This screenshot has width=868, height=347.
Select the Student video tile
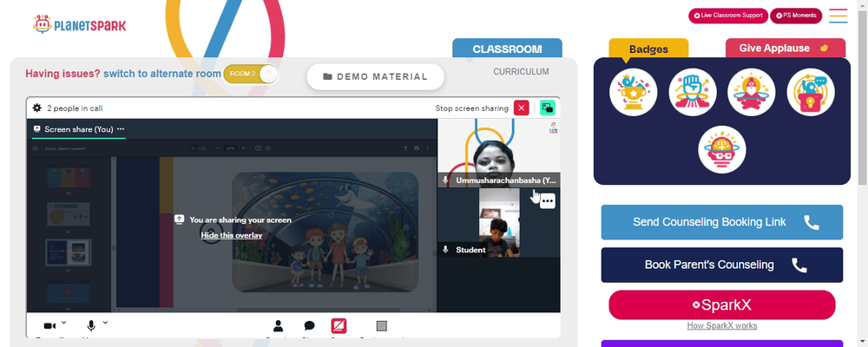pos(499,222)
